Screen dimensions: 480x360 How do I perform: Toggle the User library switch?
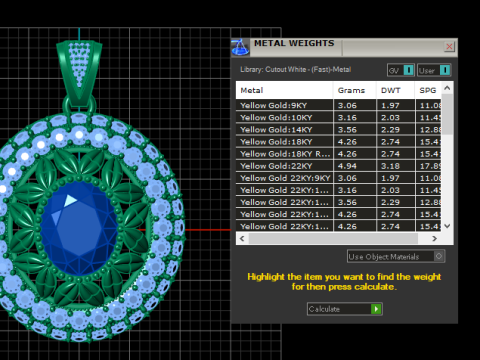click(x=445, y=70)
